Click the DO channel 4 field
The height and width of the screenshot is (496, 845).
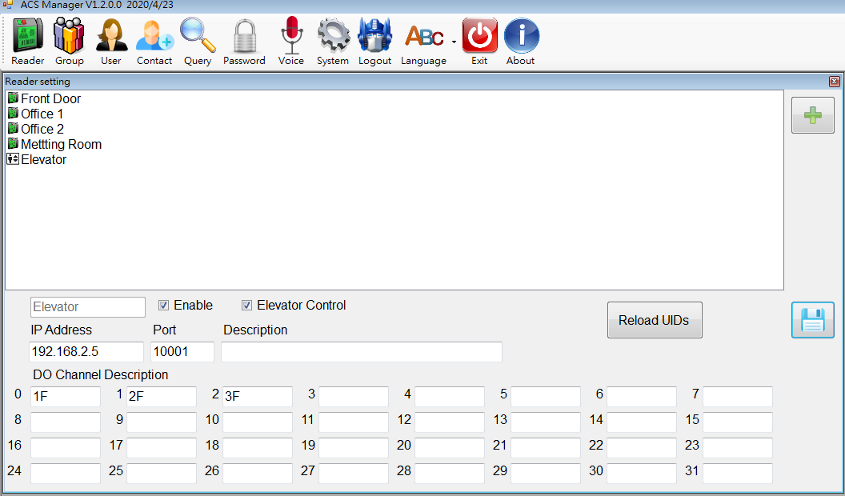[449, 396]
